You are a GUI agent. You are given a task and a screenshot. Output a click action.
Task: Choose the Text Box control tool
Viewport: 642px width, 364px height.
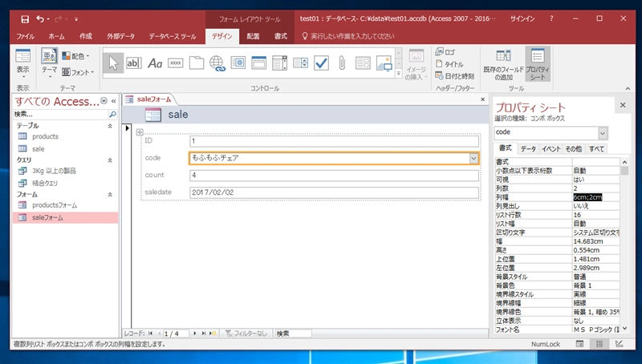(x=134, y=63)
